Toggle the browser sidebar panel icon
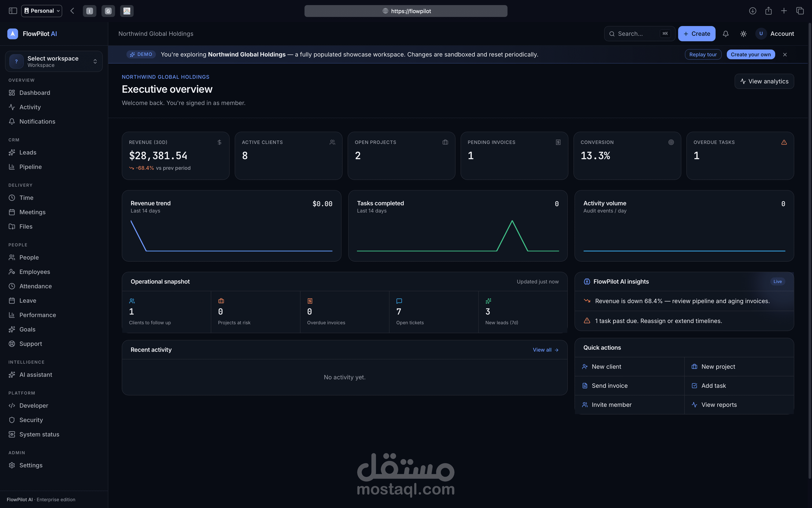Viewport: 812px width, 508px height. click(x=13, y=11)
